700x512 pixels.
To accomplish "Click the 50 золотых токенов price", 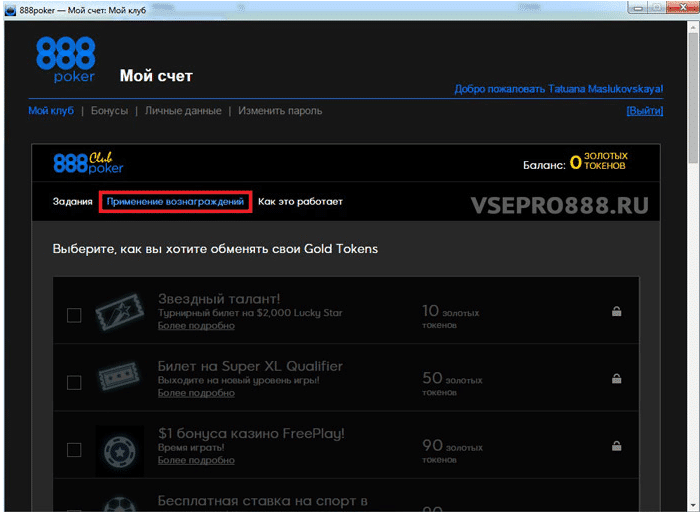I will point(452,384).
